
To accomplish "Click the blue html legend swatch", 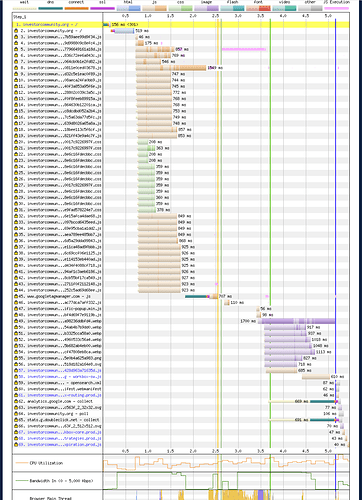I will click(128, 8).
